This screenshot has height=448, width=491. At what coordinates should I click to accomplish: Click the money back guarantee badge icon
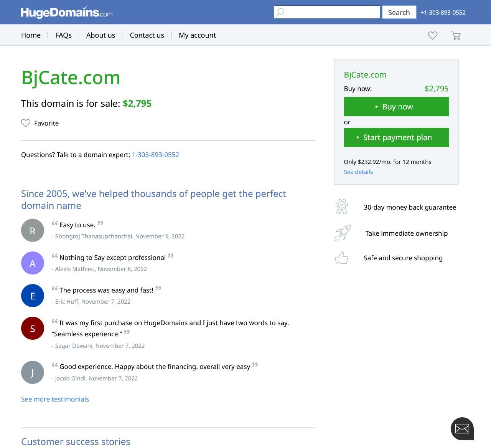pyautogui.click(x=342, y=207)
